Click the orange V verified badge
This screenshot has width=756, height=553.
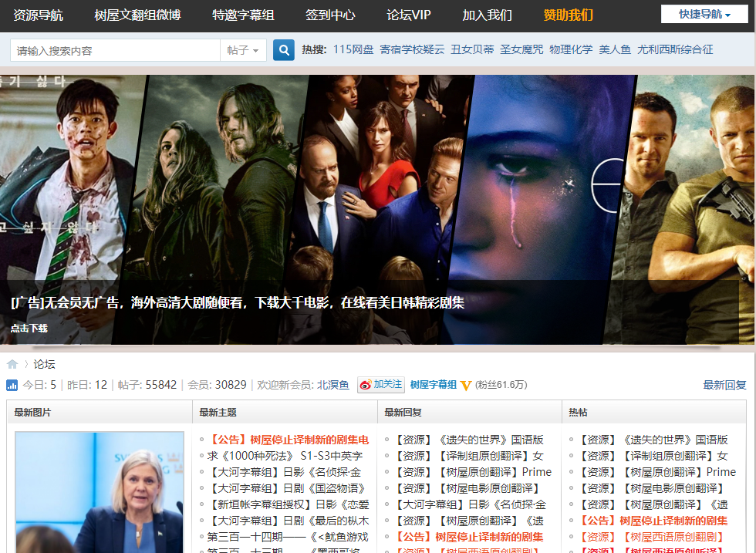coord(465,385)
